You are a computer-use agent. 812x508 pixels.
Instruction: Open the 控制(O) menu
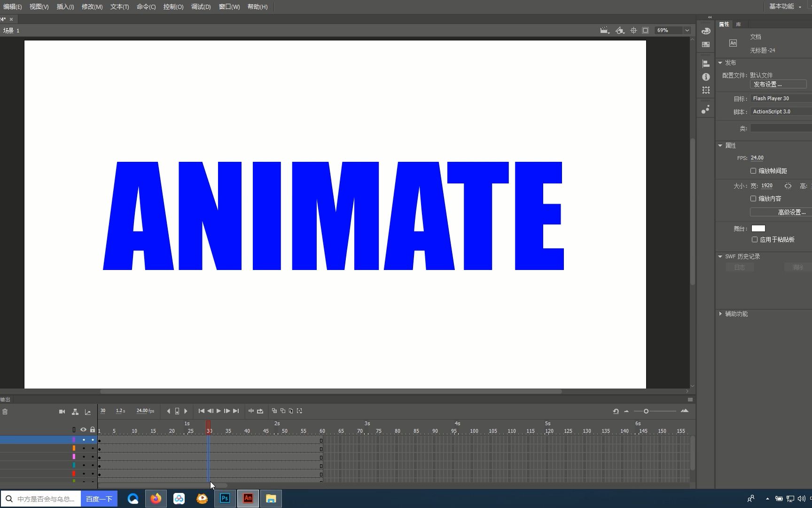(x=173, y=7)
